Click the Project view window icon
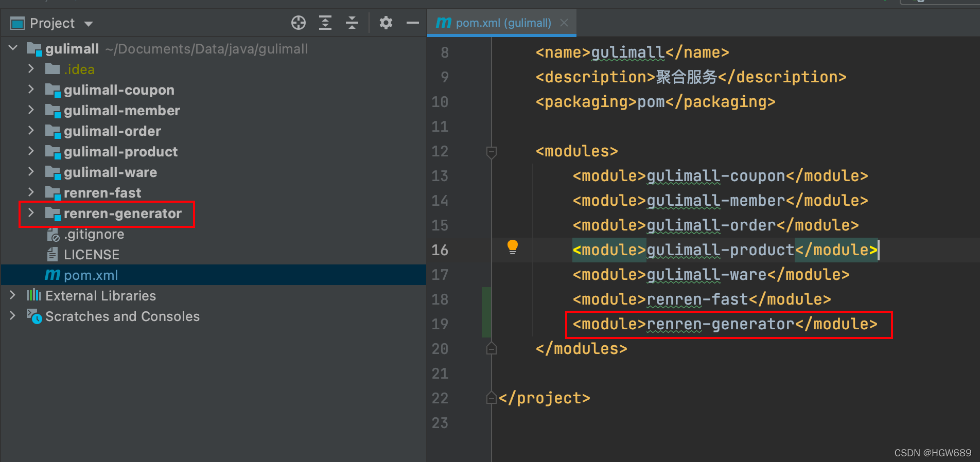980x462 pixels. click(x=18, y=23)
